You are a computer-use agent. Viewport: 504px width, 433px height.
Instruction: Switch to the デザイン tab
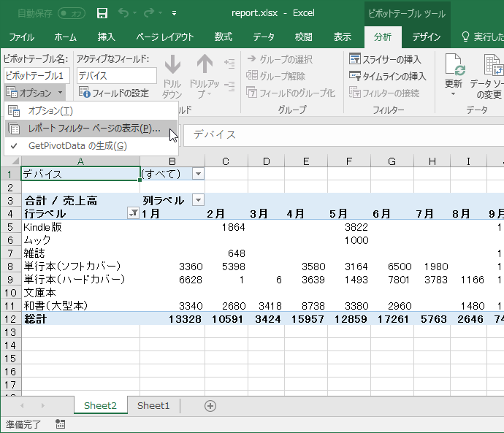click(427, 37)
